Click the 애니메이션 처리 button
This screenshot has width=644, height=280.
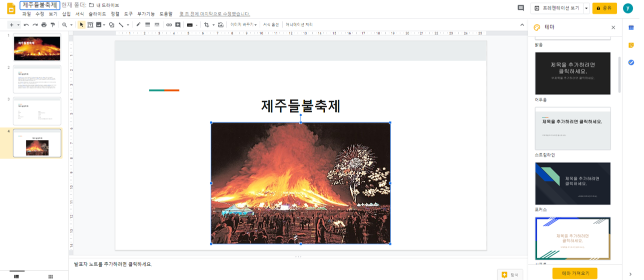tap(299, 24)
